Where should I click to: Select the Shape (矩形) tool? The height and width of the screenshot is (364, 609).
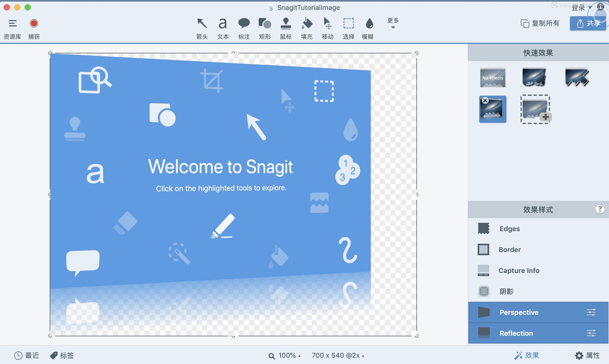[265, 27]
